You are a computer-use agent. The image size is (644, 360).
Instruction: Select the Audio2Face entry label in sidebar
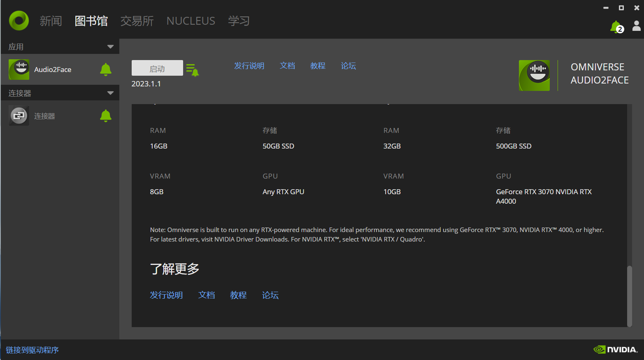coord(53,70)
